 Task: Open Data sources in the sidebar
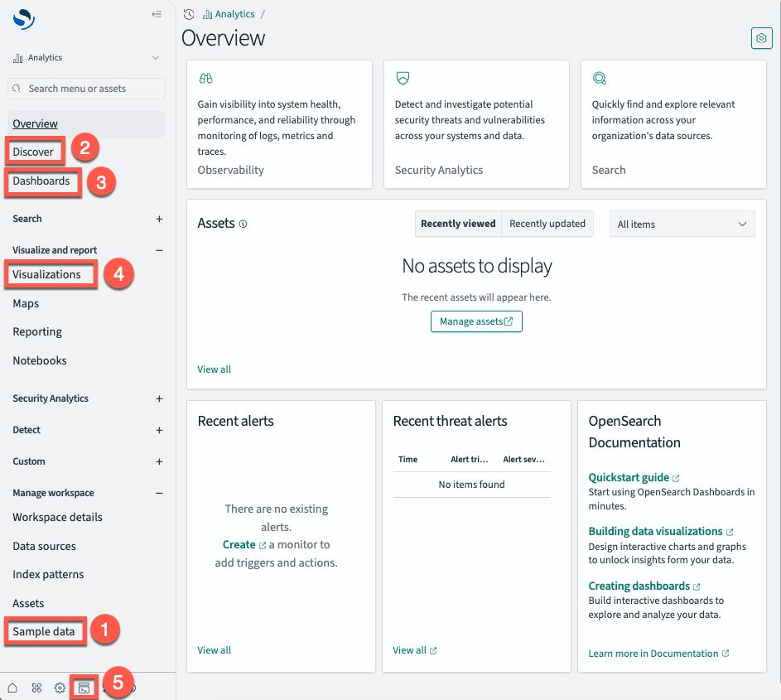[x=45, y=546]
